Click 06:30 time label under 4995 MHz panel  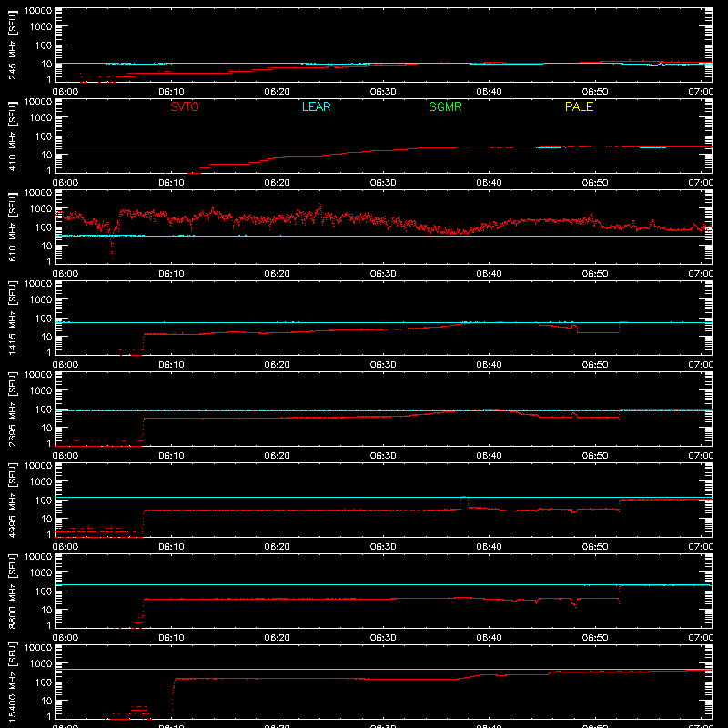tap(383, 547)
